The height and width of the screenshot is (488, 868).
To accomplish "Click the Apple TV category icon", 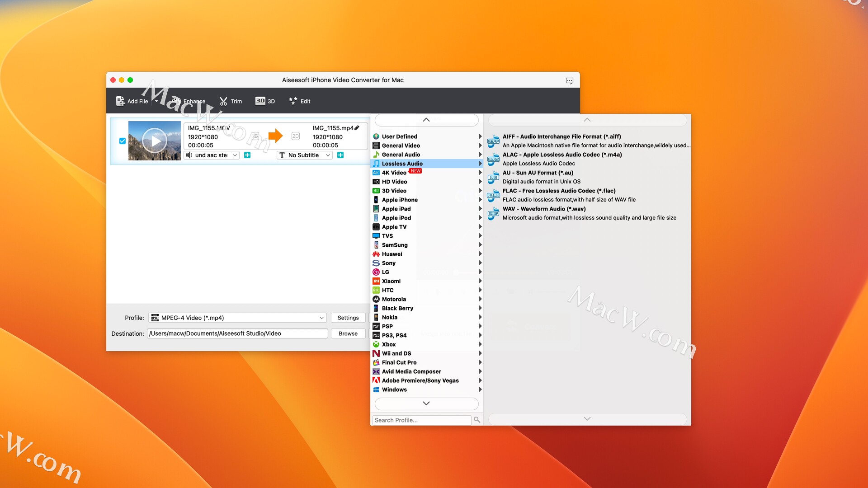I will [x=376, y=227].
